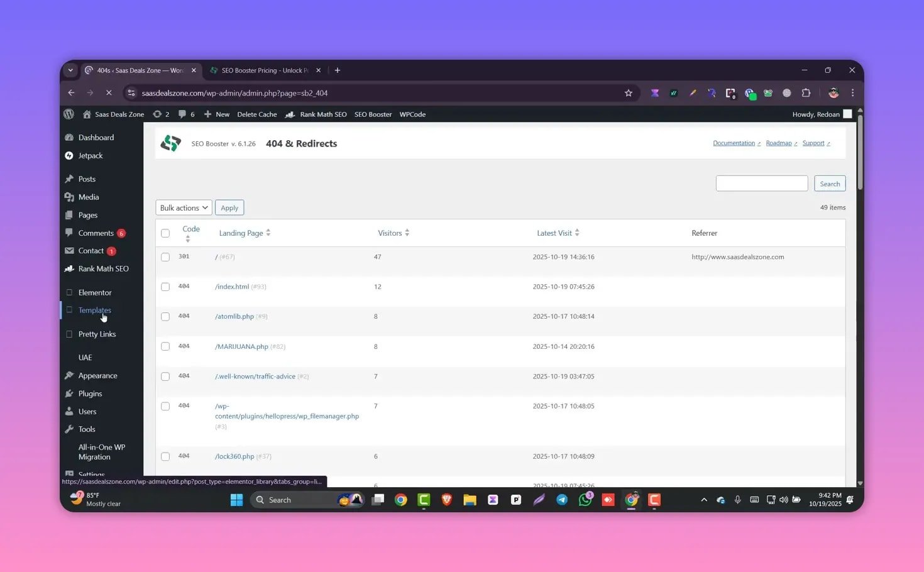Stop page loading with the X button
Viewport: 924px width, 572px height.
[x=109, y=93]
